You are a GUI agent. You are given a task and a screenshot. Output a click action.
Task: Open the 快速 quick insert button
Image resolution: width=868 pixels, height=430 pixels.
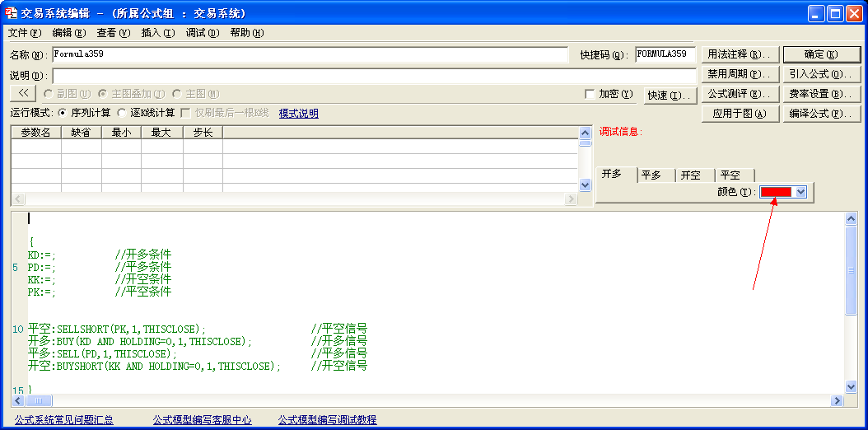pos(669,95)
